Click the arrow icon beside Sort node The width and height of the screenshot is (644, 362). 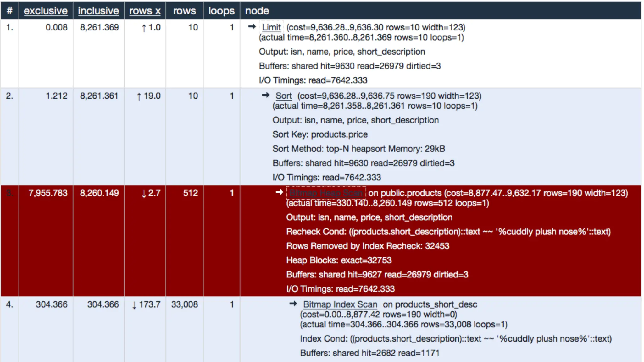266,95
